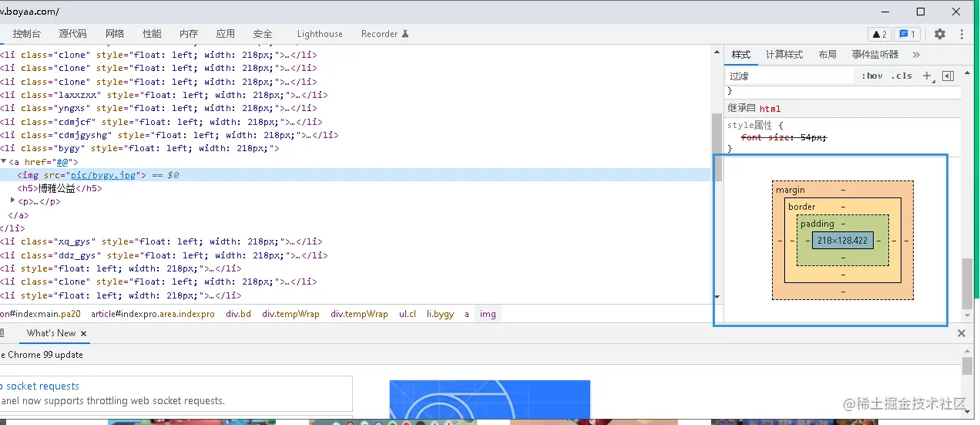This screenshot has width=980, height=425.
Task: Click the styles pane vertical scrollbar thumb
Action: tap(967, 283)
